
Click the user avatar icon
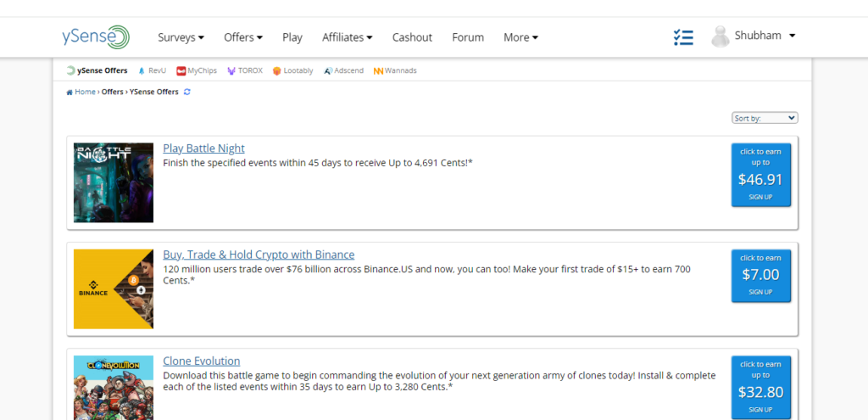click(721, 36)
